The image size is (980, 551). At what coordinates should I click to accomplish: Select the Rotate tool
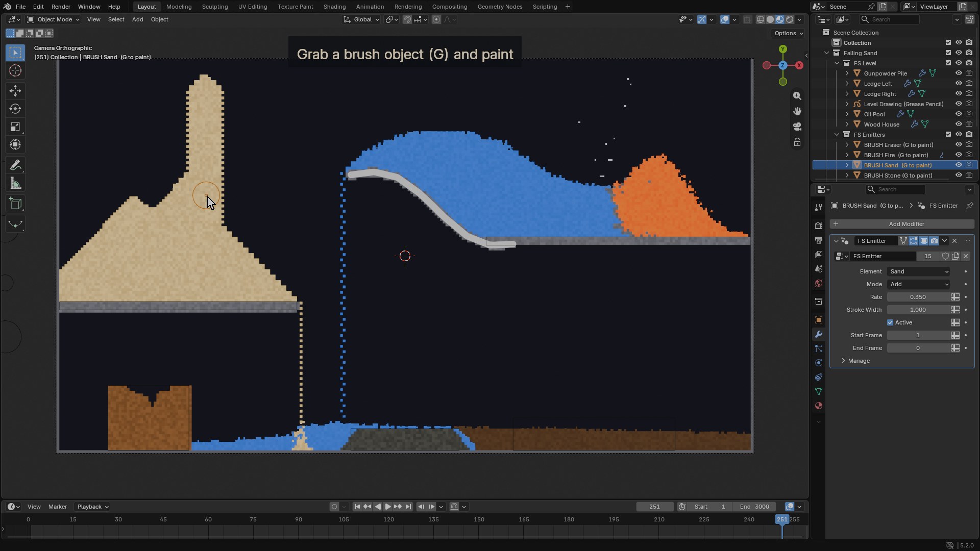coord(15,109)
